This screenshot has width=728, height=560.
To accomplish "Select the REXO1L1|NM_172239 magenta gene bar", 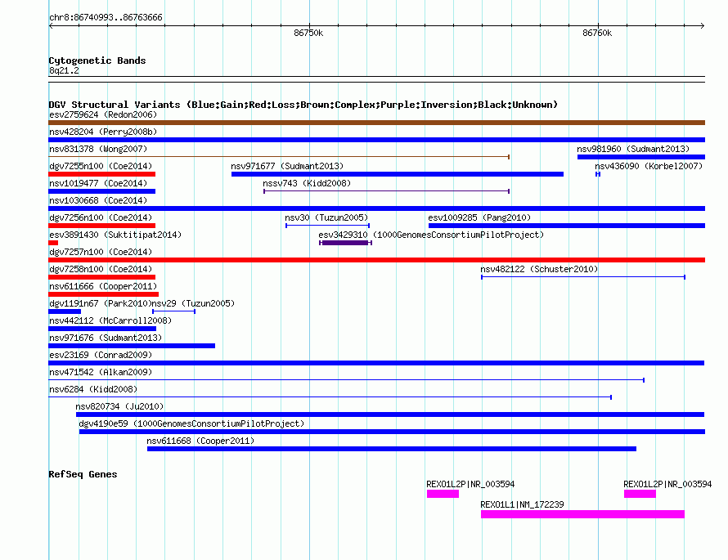I will click(582, 514).
